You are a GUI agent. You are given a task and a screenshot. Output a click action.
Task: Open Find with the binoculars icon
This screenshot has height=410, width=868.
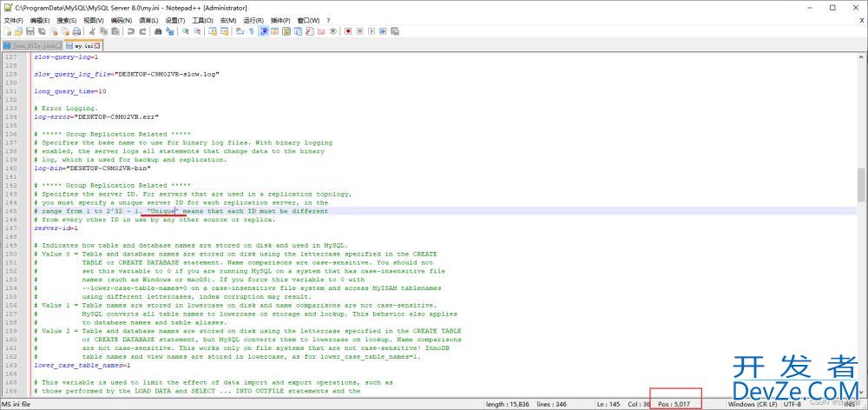tap(158, 31)
